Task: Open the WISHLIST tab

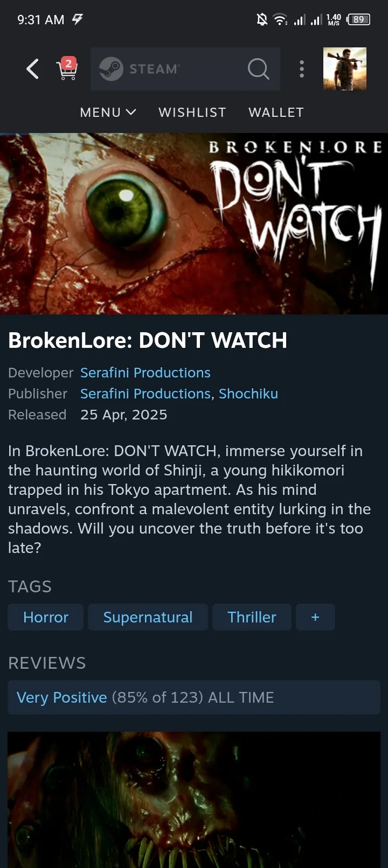Action: (192, 112)
